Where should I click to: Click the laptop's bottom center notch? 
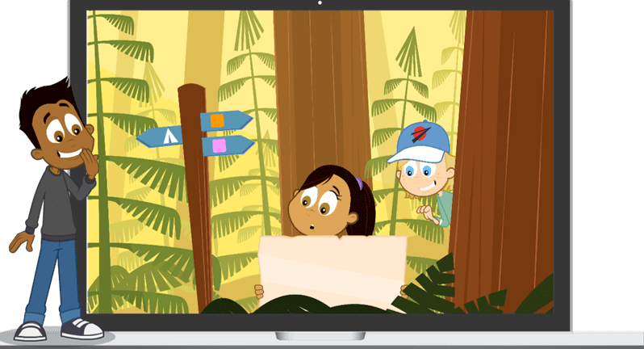pyautogui.click(x=320, y=335)
